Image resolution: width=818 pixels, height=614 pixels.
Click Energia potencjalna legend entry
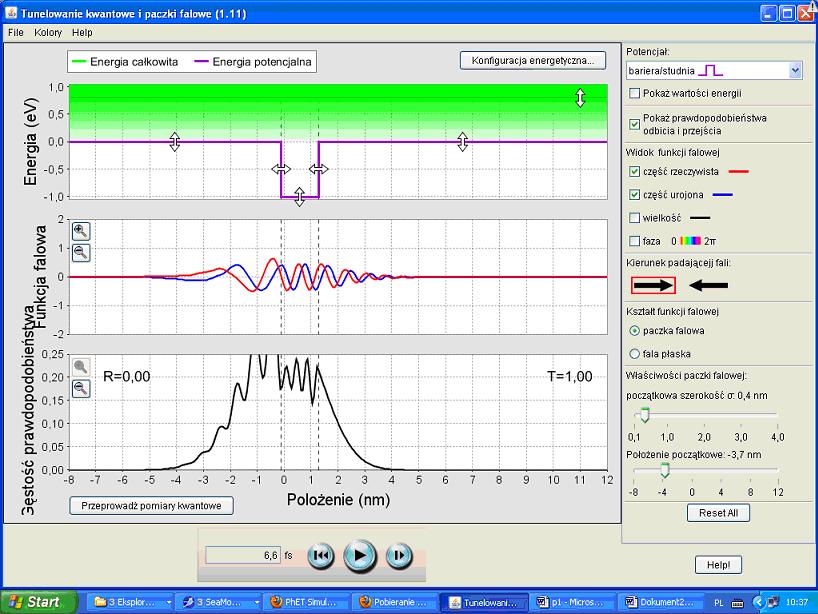pyautogui.click(x=253, y=62)
